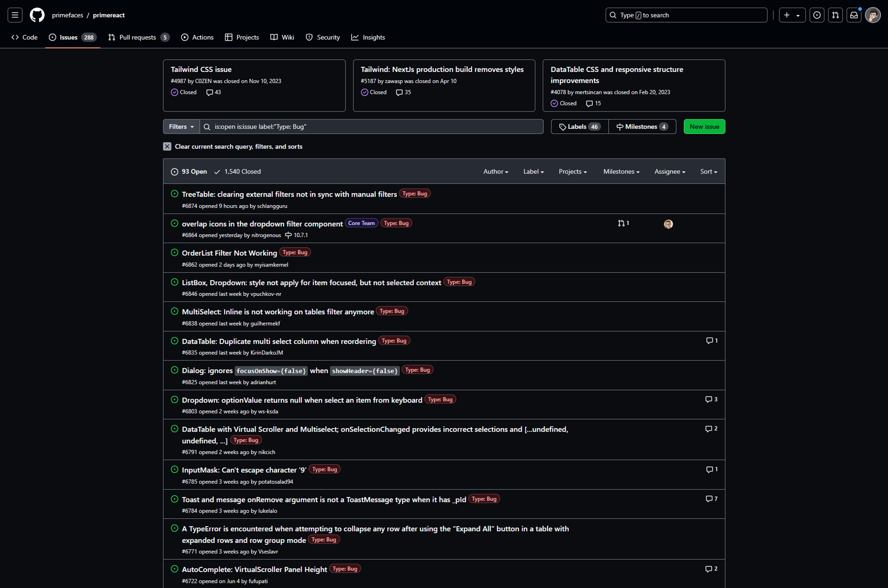Click the green New issue button
This screenshot has height=588, width=888.
[704, 127]
